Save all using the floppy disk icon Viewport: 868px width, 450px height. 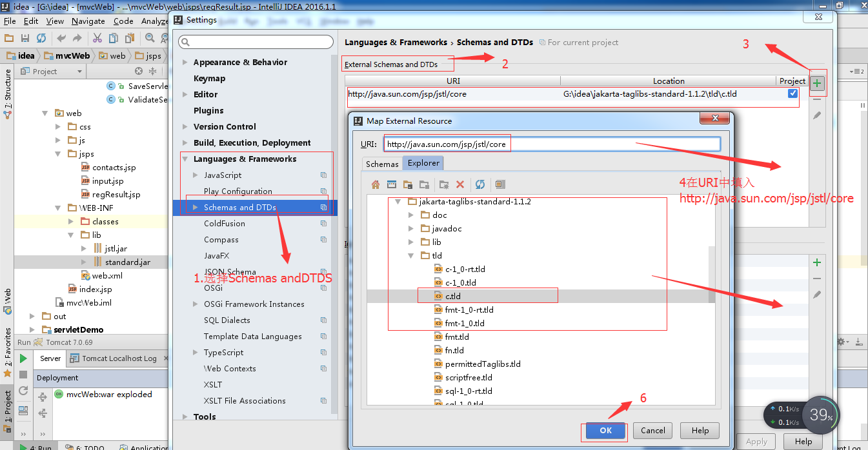[x=25, y=39]
